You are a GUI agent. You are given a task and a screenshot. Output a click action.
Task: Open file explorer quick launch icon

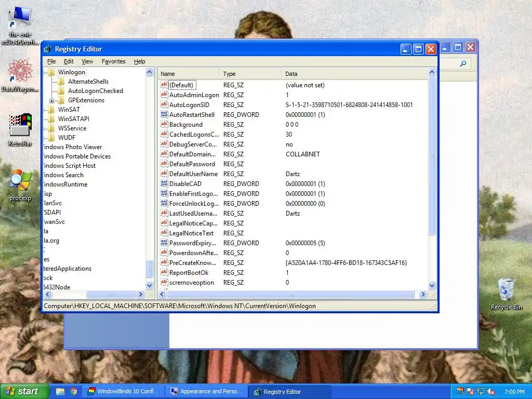coord(60,392)
